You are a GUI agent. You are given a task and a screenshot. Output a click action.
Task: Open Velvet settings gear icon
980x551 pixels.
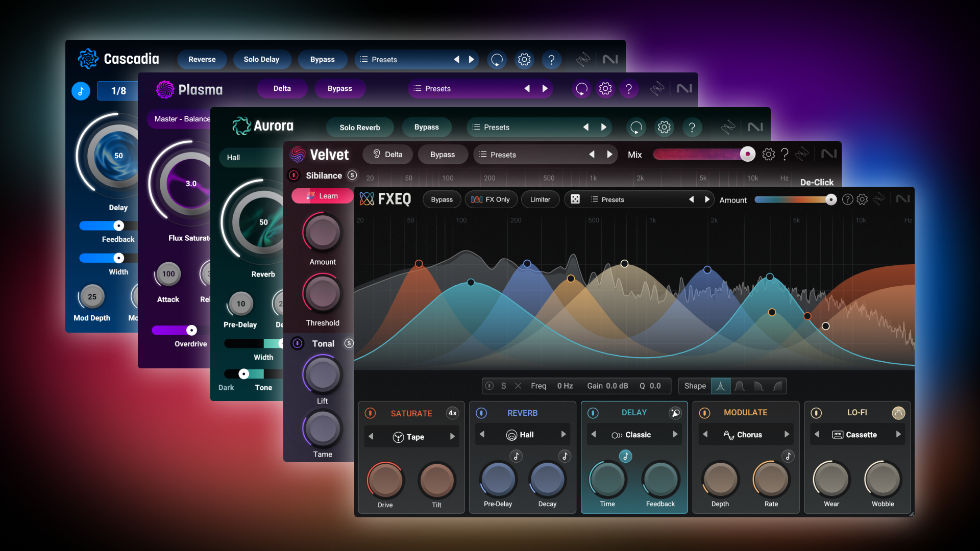pos(768,154)
